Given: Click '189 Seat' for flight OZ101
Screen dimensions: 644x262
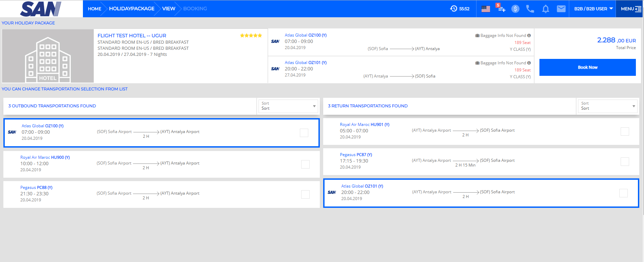Looking at the screenshot, I should 523,70.
